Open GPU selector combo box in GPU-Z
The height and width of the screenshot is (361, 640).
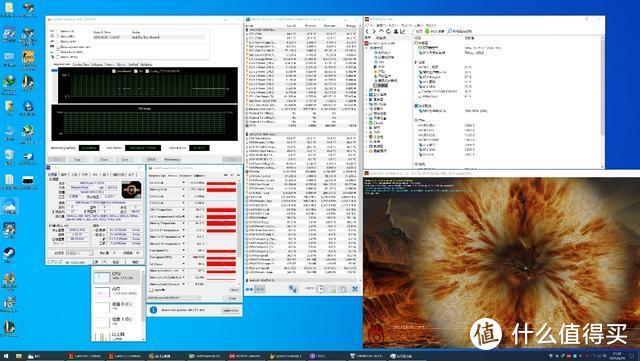(174, 298)
